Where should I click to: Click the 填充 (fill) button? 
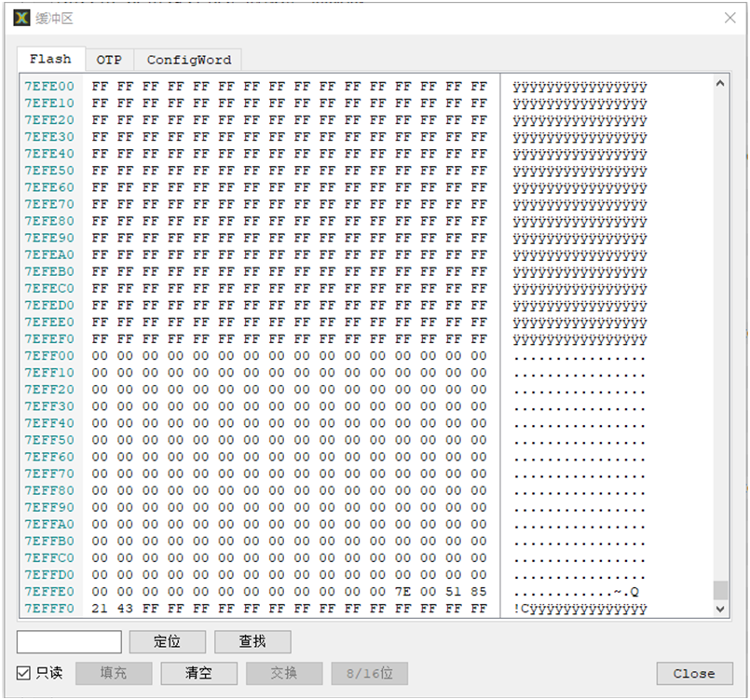(x=113, y=673)
